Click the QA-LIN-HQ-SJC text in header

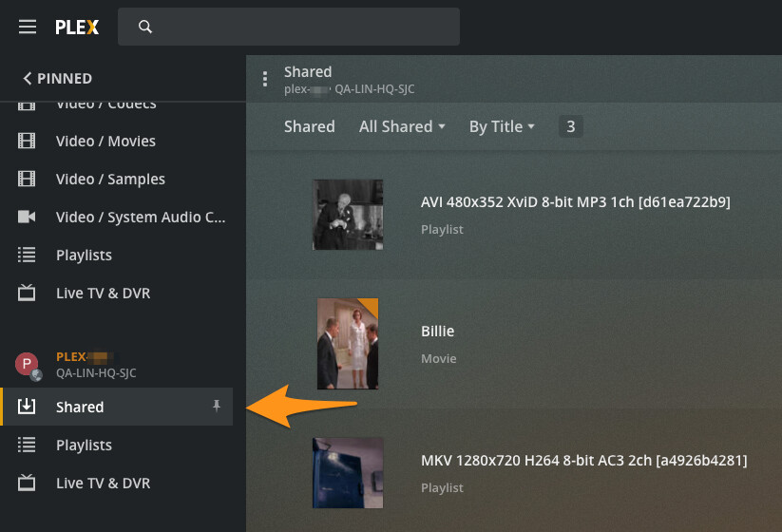[x=374, y=89]
